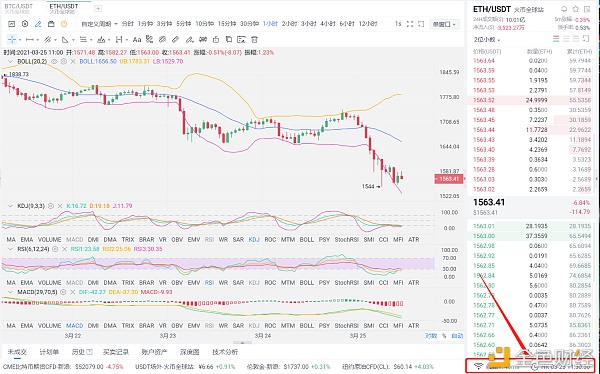Image resolution: width=600 pixels, height=374 pixels.
Task: Select the 12小时 timeframe
Action: pos(368,24)
